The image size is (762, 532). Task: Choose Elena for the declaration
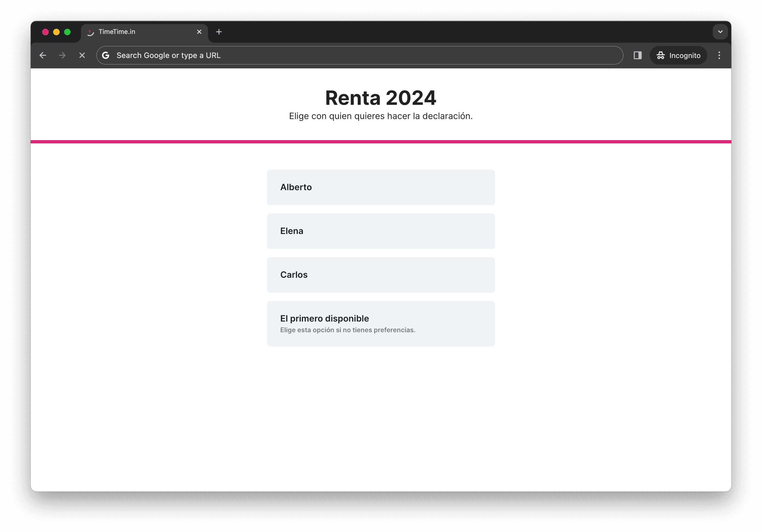click(381, 231)
